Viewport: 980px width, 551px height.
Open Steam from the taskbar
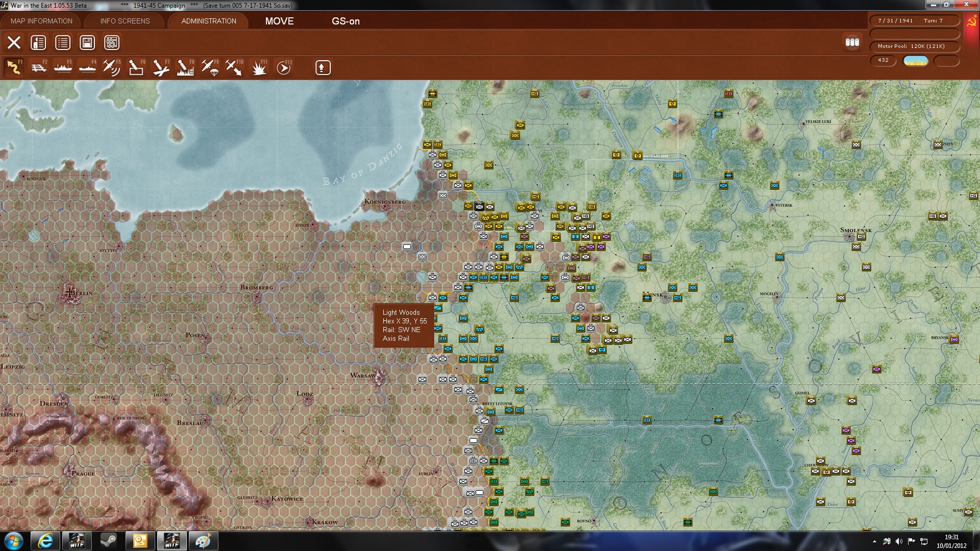coord(108,541)
